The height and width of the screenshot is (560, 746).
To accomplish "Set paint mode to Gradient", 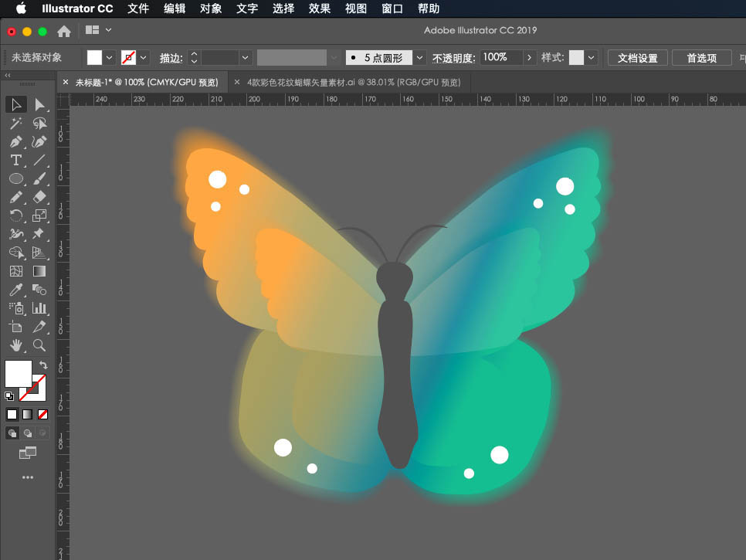I will point(28,415).
